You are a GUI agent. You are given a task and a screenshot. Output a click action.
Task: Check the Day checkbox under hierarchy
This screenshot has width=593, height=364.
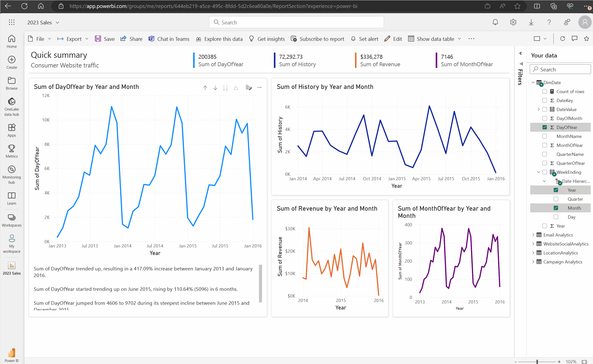tap(556, 217)
